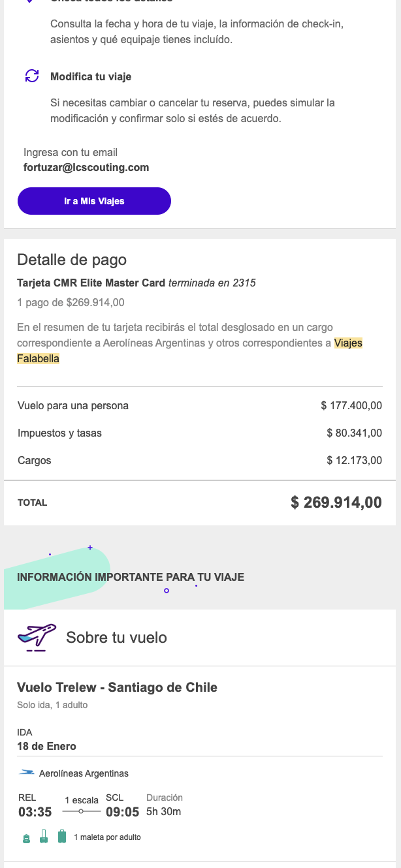Click the Aerolíneas Argentinas airline logo
The width and height of the screenshot is (401, 868).
click(x=27, y=773)
